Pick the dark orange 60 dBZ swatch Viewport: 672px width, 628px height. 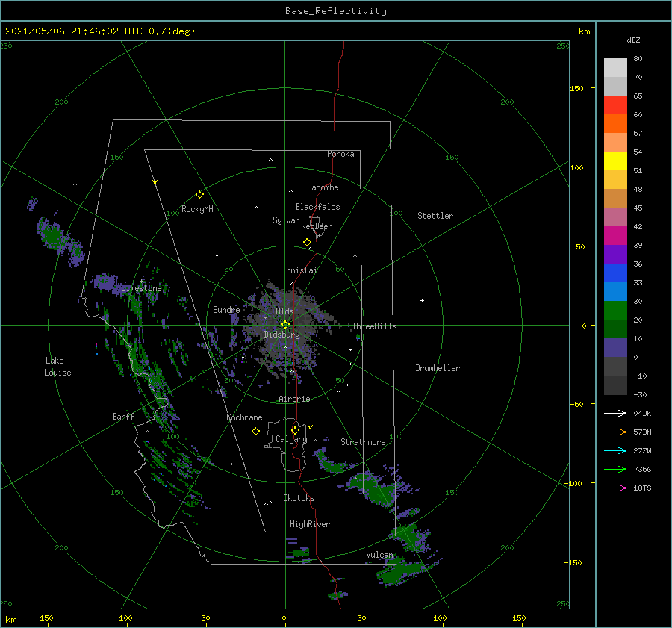(615, 123)
